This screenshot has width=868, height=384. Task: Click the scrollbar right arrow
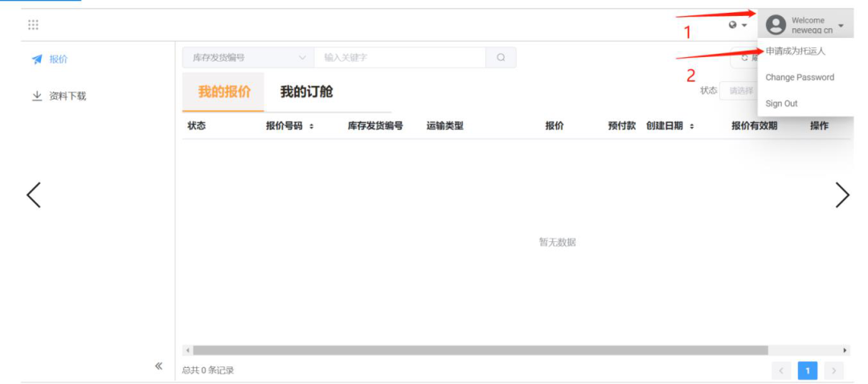(x=845, y=350)
